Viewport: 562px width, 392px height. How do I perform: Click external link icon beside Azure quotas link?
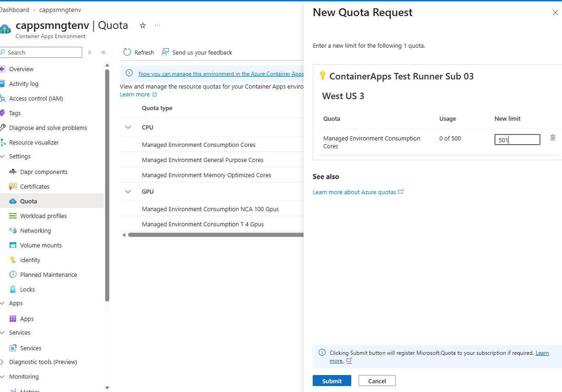coord(401,191)
